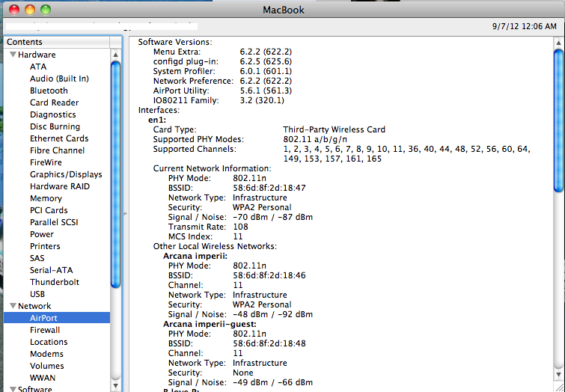
Task: Show Printers information
Action: [45, 246]
